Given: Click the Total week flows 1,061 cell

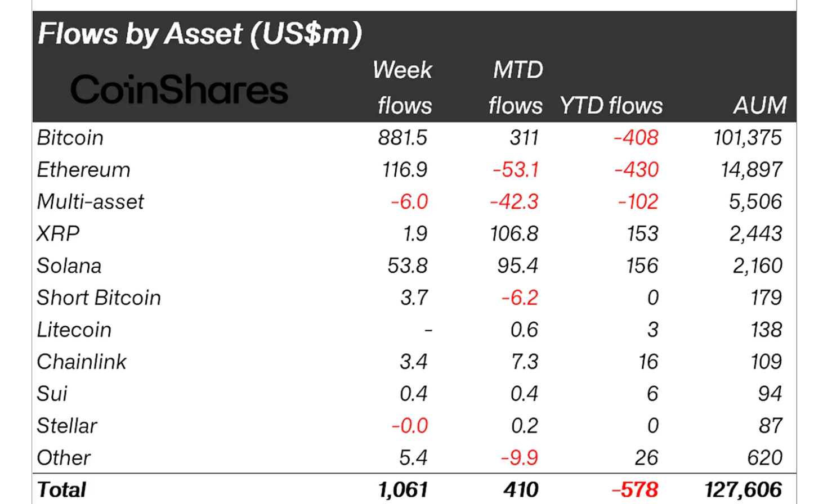Looking at the screenshot, I should click(x=403, y=490).
